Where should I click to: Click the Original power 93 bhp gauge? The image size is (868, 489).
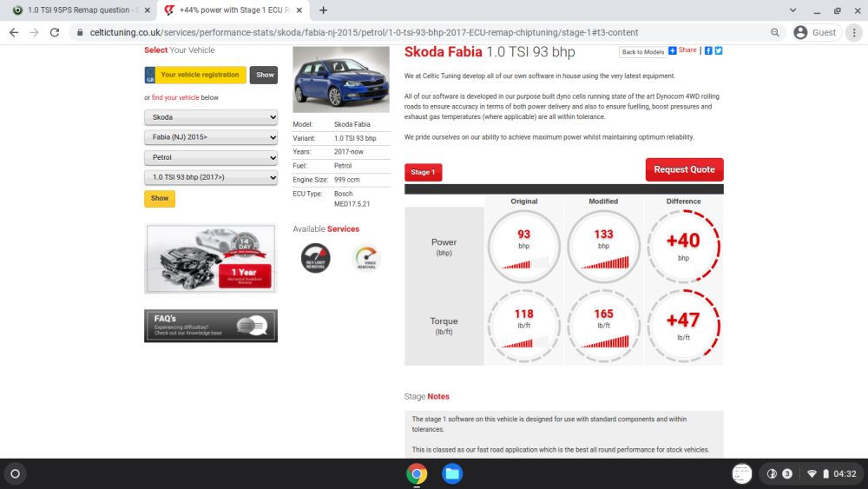pos(523,247)
